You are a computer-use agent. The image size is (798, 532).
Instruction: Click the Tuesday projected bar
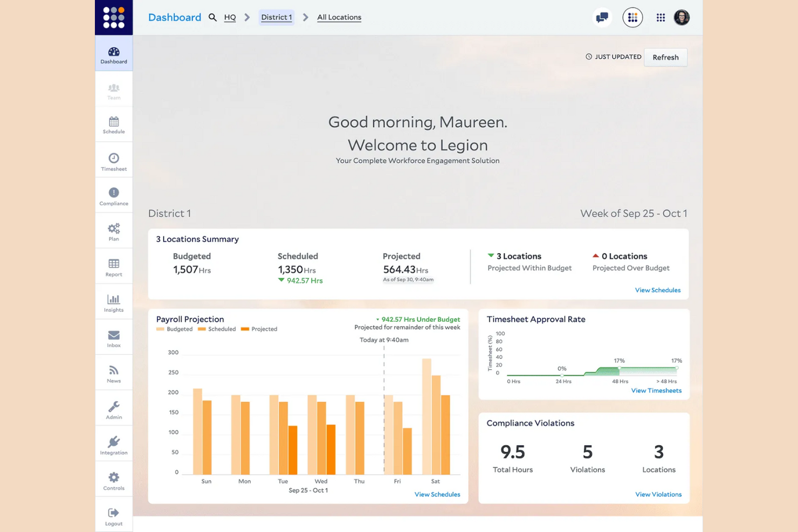293,450
